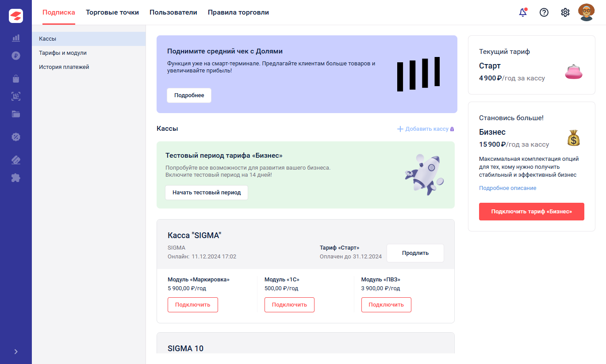Viewport: 606px width, 364px height.
Task: Open the percent discount sidebar icon
Action: tap(16, 137)
